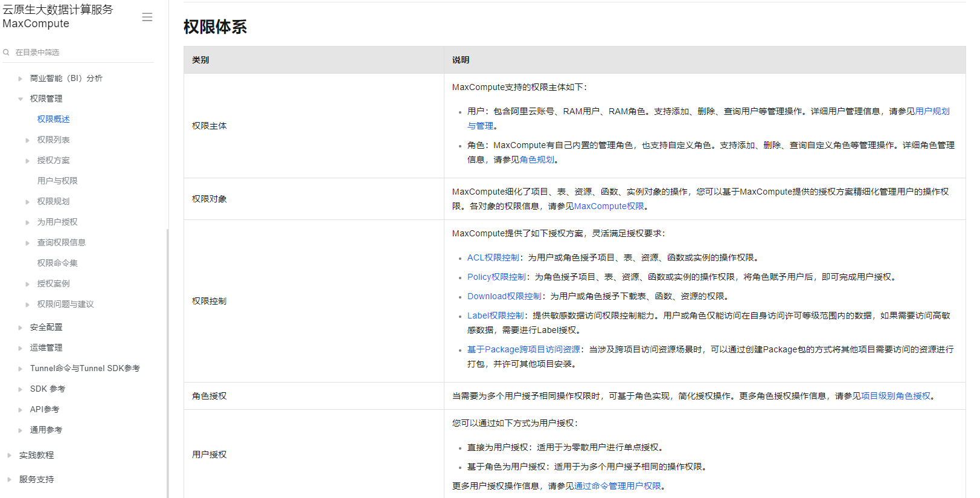The height and width of the screenshot is (498, 980).
Task: Select 实践教程 in the sidebar
Action: point(37,455)
